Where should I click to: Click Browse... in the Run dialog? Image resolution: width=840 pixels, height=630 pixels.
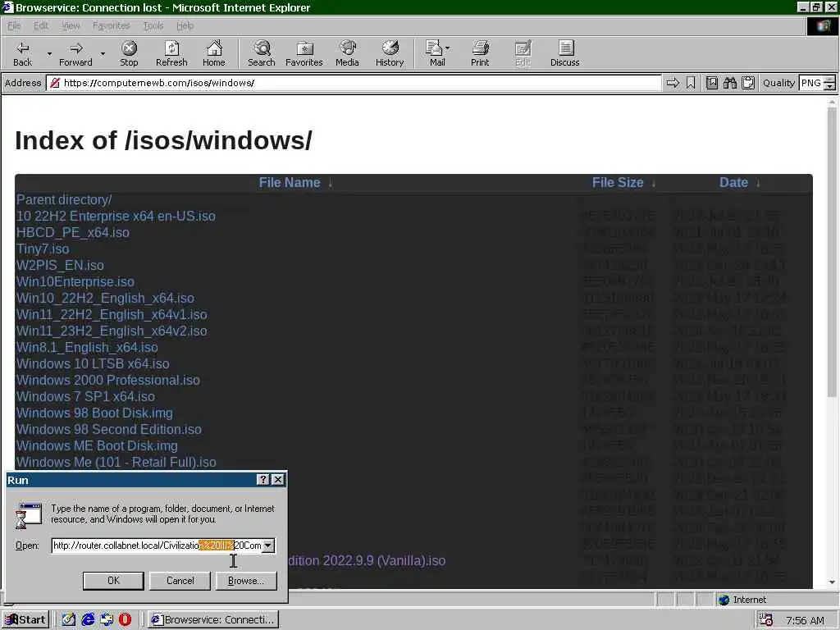(246, 581)
